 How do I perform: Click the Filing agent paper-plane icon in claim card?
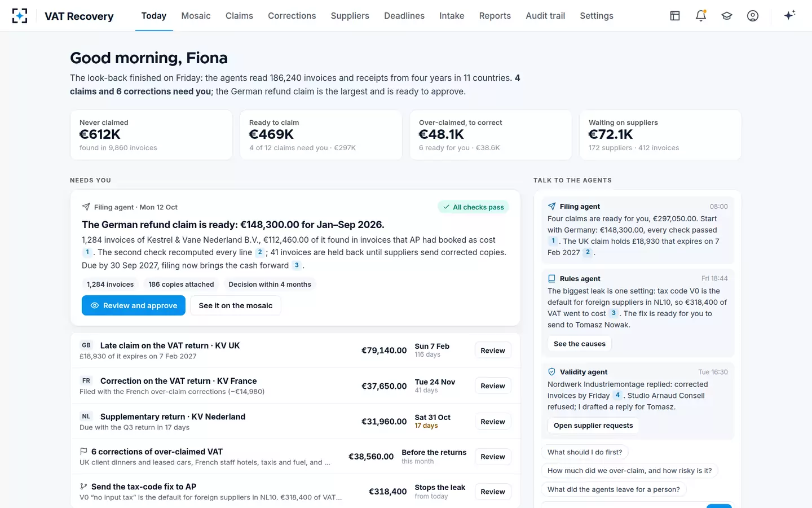point(86,207)
